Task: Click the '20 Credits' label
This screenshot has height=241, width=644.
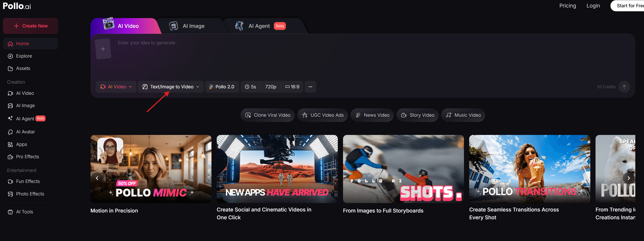Action: [606, 87]
